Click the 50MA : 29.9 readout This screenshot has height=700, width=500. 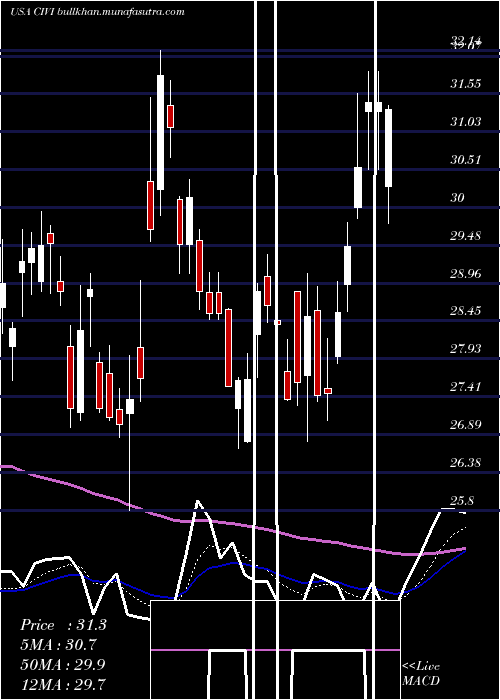pos(63,664)
